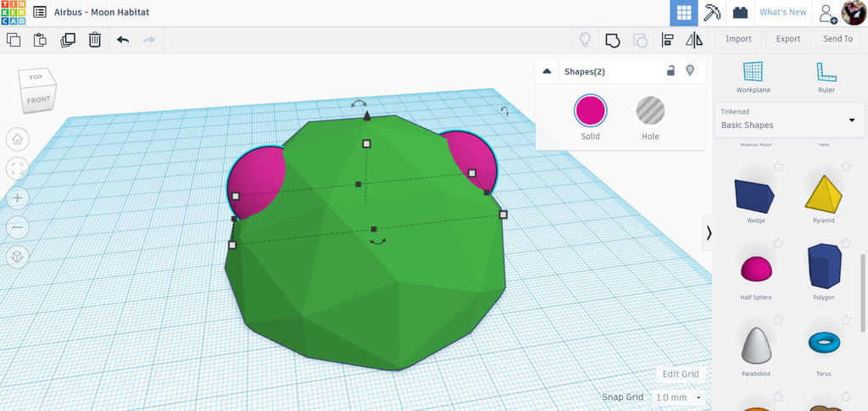
Task: Click the view cube's TOP face
Action: pos(36,77)
